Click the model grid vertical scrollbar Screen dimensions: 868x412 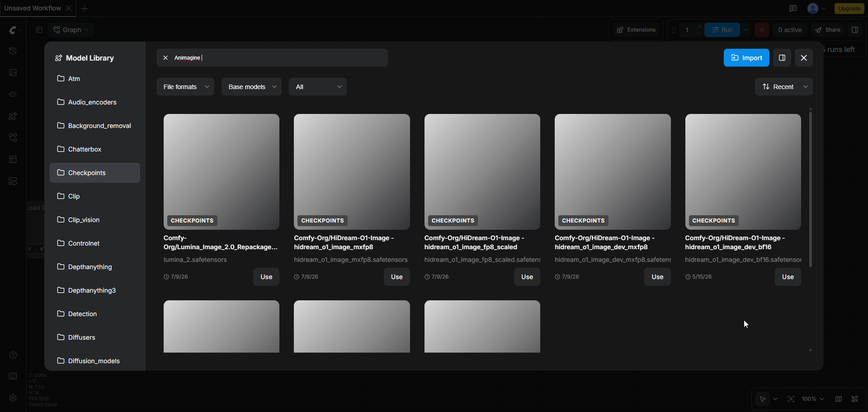tap(810, 189)
